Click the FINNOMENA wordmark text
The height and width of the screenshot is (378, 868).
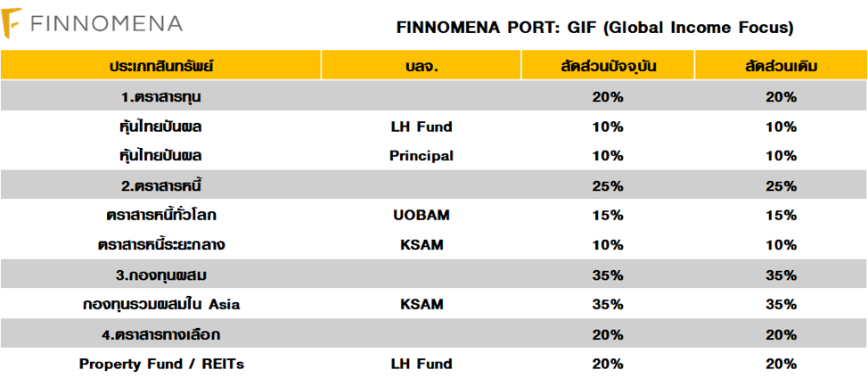click(106, 24)
